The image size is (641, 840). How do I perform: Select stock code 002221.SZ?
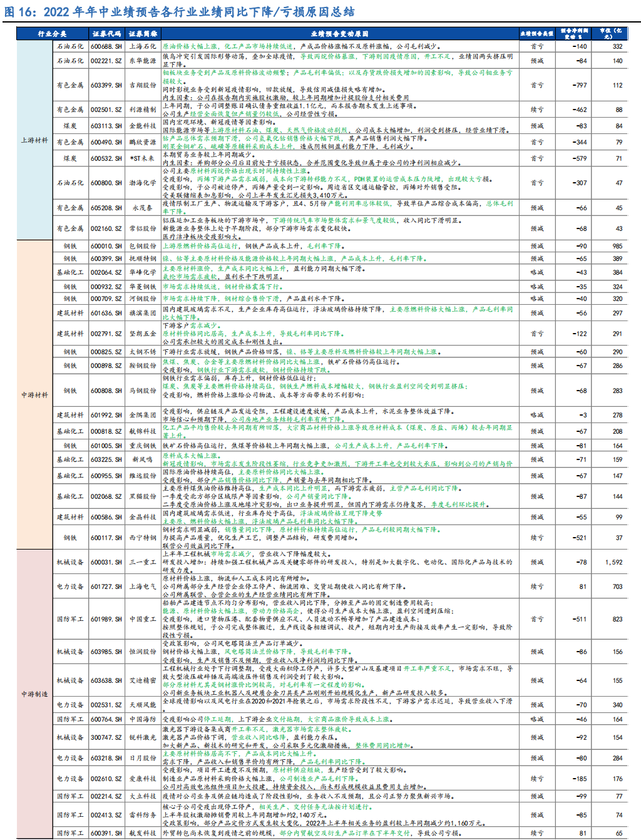tap(106, 61)
